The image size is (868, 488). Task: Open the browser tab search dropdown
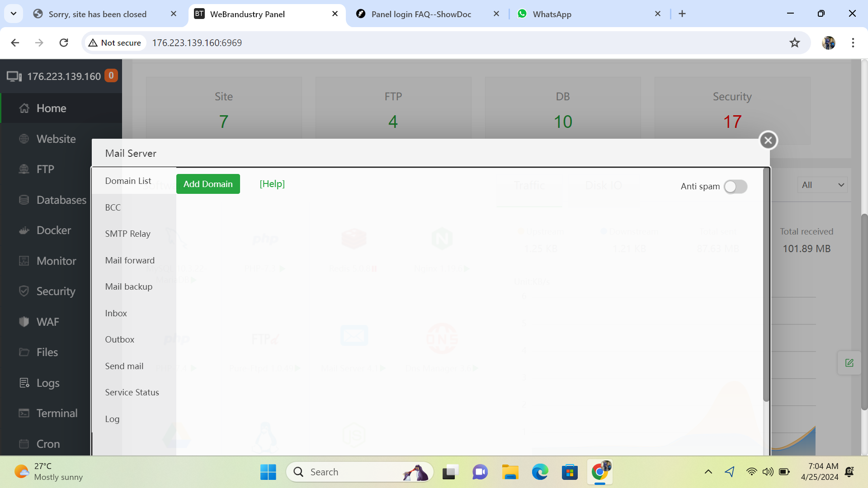pos(13,14)
